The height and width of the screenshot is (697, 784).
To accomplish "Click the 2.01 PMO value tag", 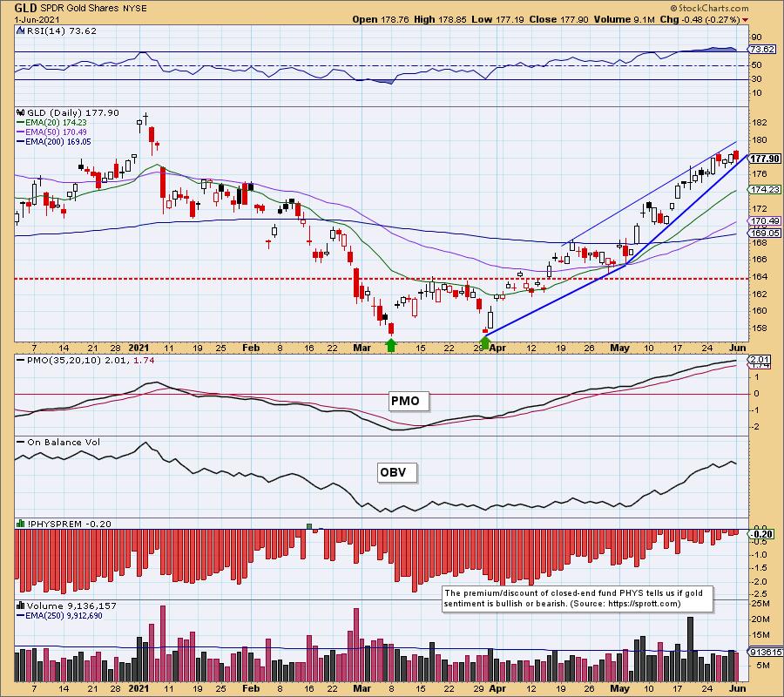I will pyautogui.click(x=760, y=359).
